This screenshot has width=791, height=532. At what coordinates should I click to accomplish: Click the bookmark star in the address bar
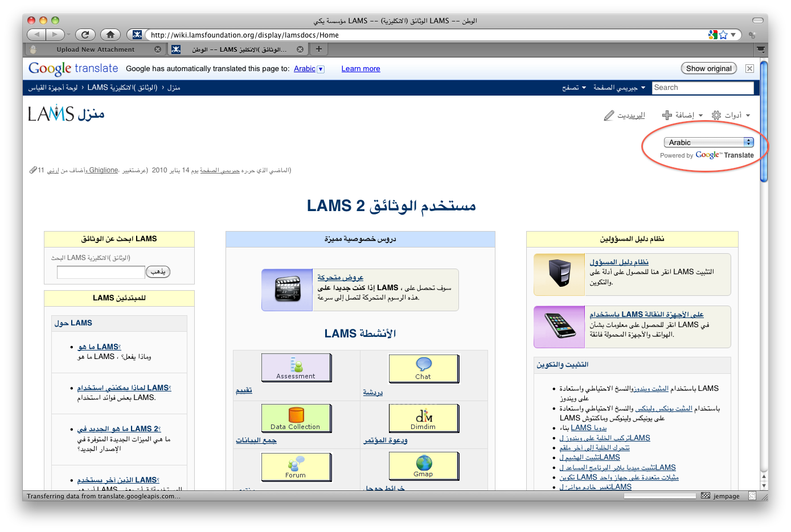click(723, 35)
